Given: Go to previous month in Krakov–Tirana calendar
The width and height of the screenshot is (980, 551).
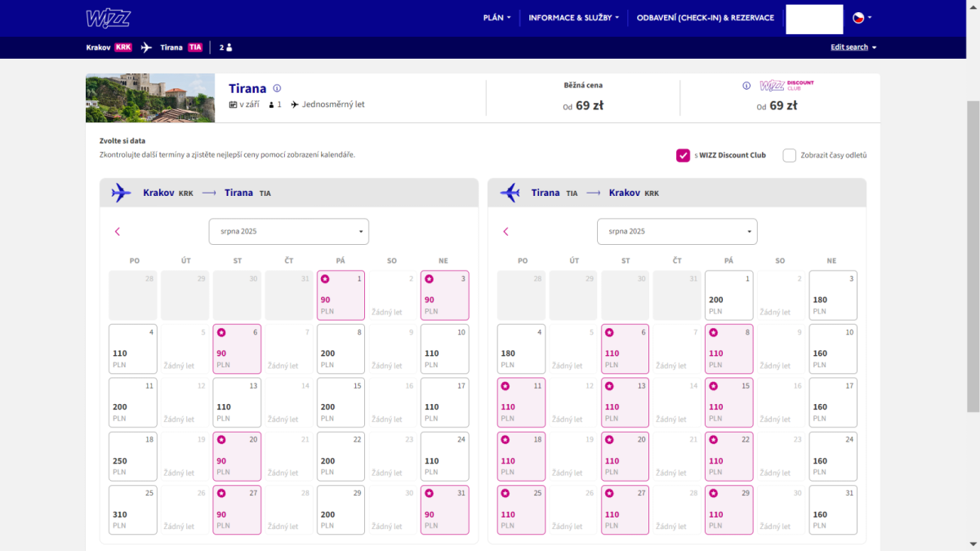Looking at the screenshot, I should [x=118, y=232].
